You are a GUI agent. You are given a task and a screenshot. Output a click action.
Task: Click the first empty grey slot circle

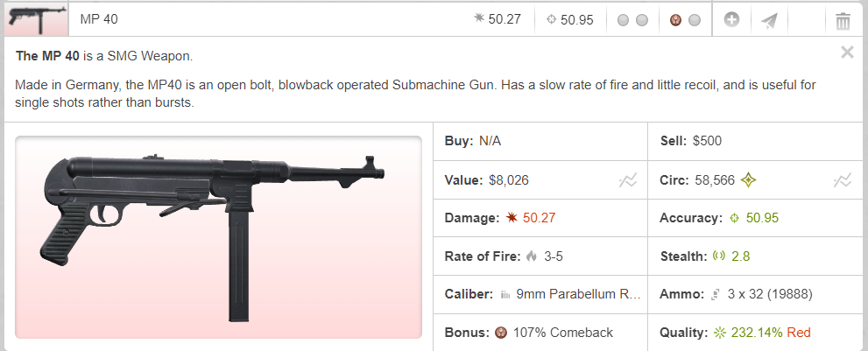tap(623, 20)
